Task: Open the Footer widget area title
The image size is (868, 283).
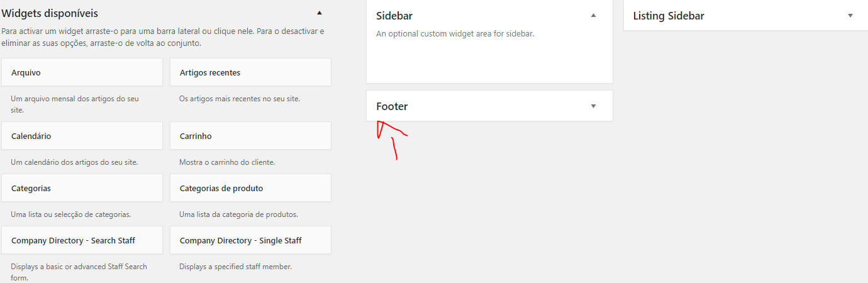Action: pyautogui.click(x=392, y=106)
